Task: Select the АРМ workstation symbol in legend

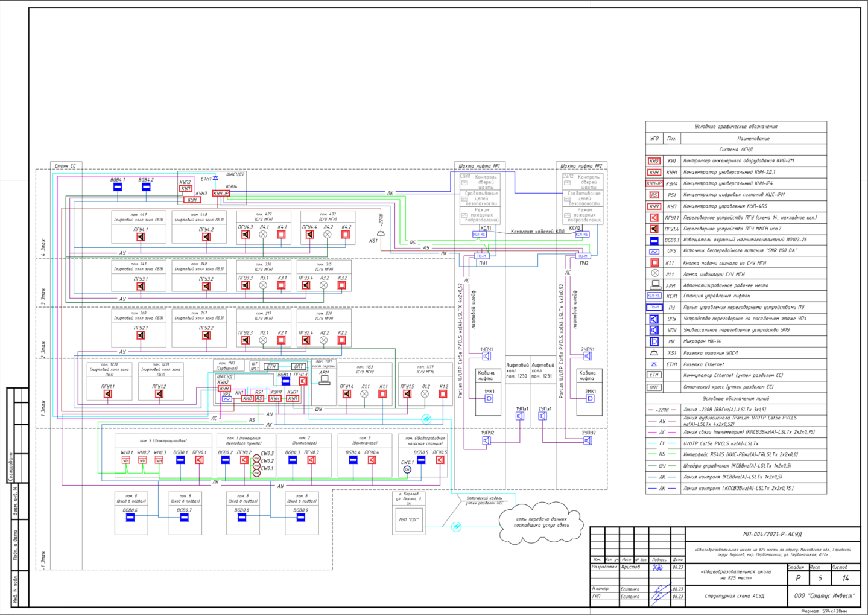Action: point(654,285)
